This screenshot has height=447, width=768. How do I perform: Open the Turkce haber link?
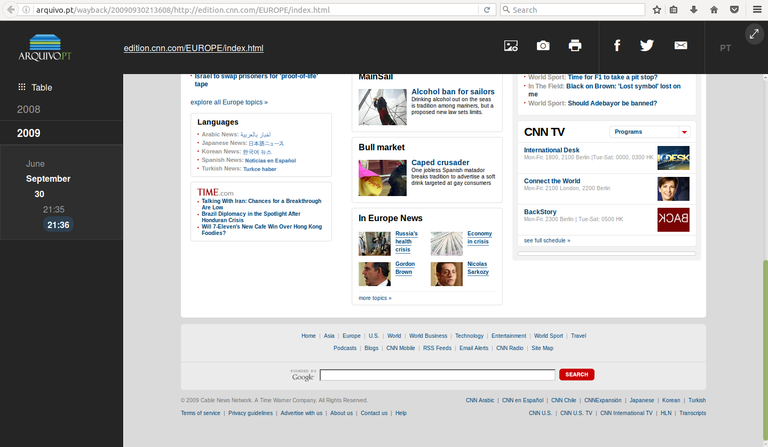pos(260,169)
